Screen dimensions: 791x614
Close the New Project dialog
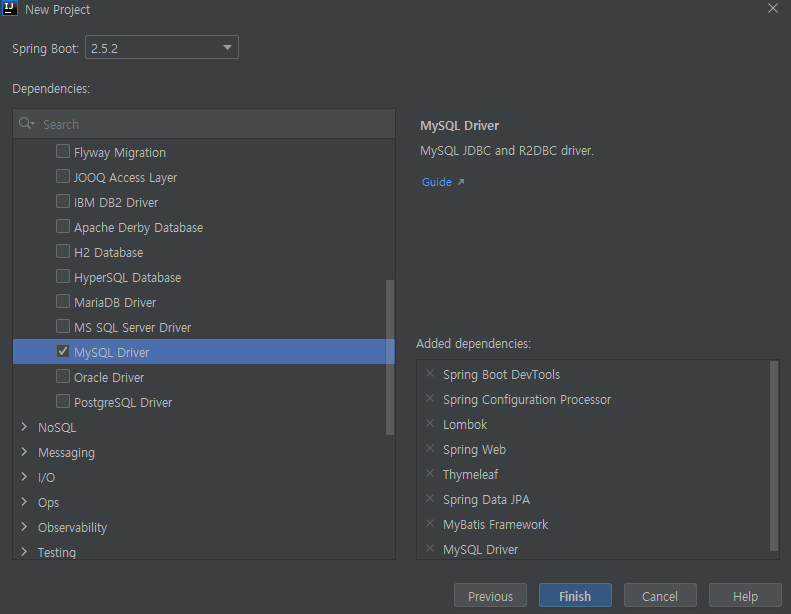[x=772, y=9]
